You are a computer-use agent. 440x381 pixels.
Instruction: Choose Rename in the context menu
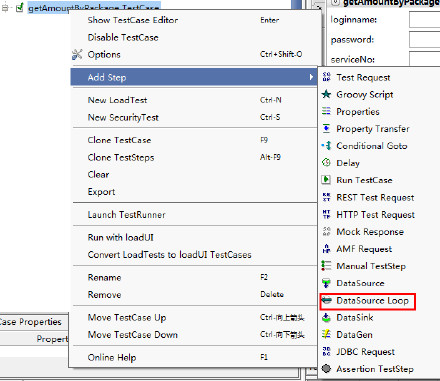(x=195, y=277)
